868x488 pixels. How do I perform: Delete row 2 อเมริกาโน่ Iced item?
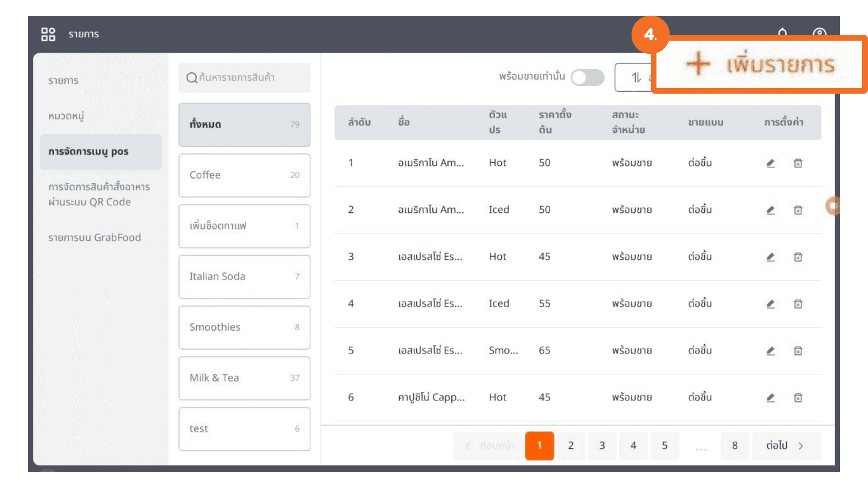(798, 210)
